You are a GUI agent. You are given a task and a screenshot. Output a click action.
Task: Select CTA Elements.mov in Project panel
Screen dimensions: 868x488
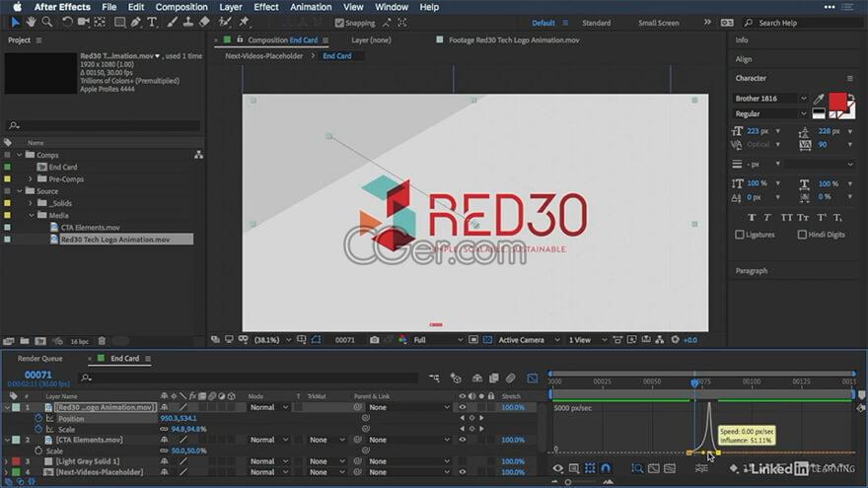click(x=90, y=228)
